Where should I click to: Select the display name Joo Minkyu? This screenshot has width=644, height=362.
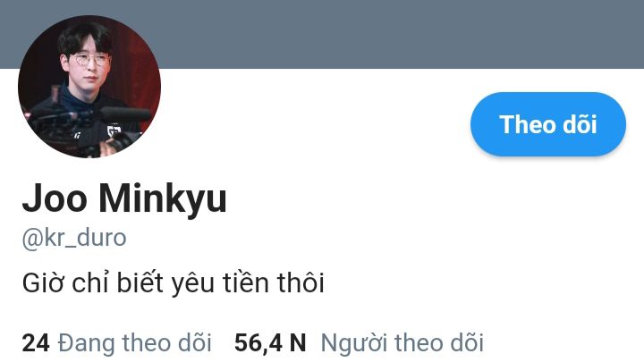pos(124,198)
